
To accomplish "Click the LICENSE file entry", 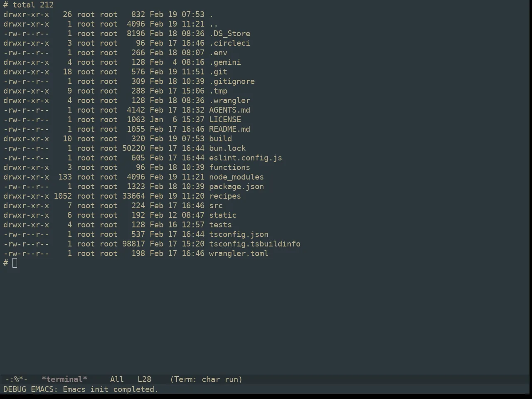I will tap(225, 120).
